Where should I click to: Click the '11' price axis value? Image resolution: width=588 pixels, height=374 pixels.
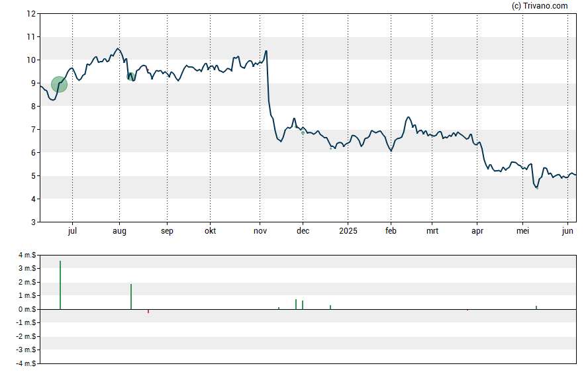pyautogui.click(x=31, y=36)
